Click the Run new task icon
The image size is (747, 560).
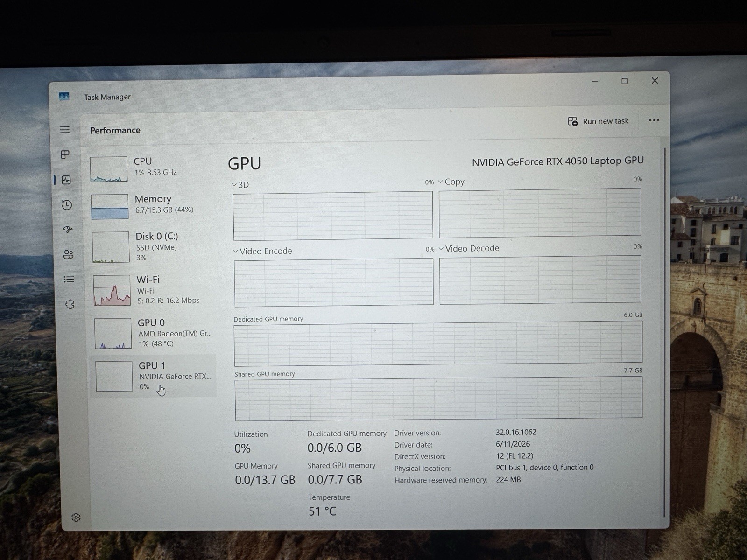coord(573,121)
